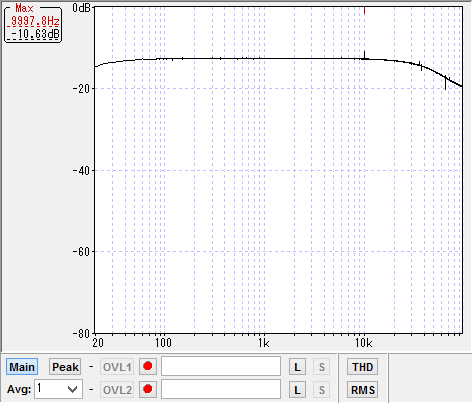Click the L button in OVL2 row
473x403 pixels.
pos(297,390)
